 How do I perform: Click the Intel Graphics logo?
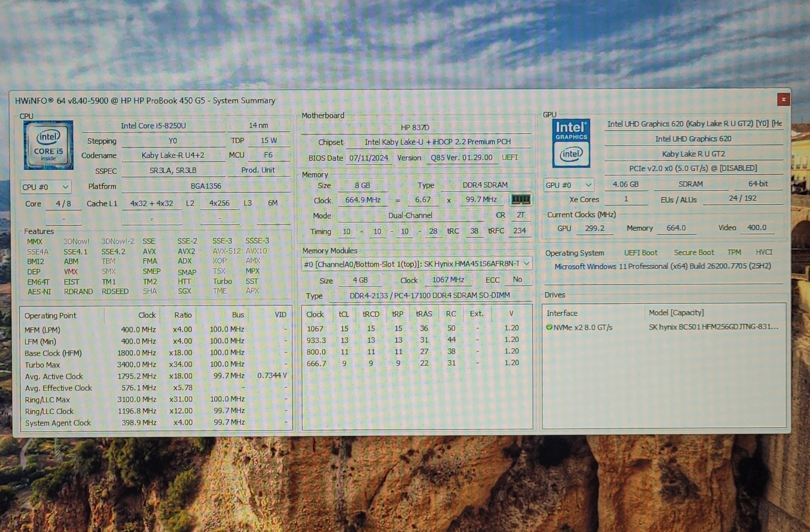click(571, 144)
